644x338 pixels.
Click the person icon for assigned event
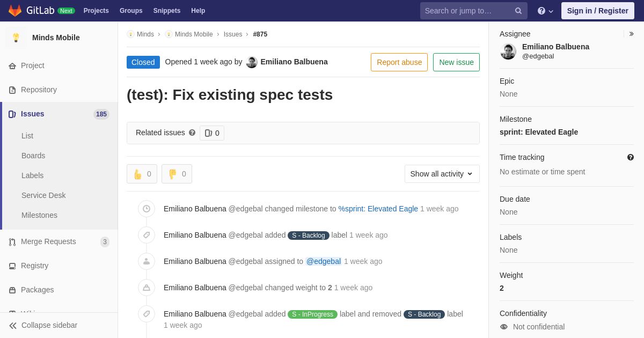pos(147,261)
